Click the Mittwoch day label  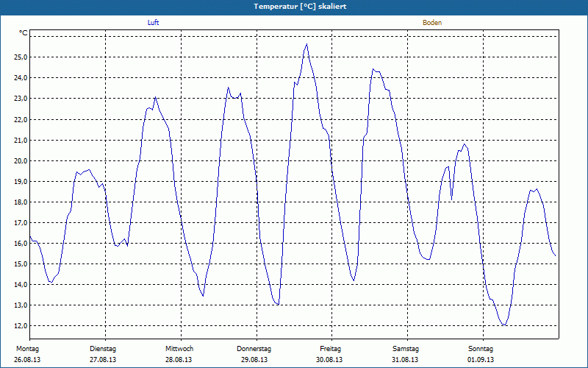coord(179,349)
